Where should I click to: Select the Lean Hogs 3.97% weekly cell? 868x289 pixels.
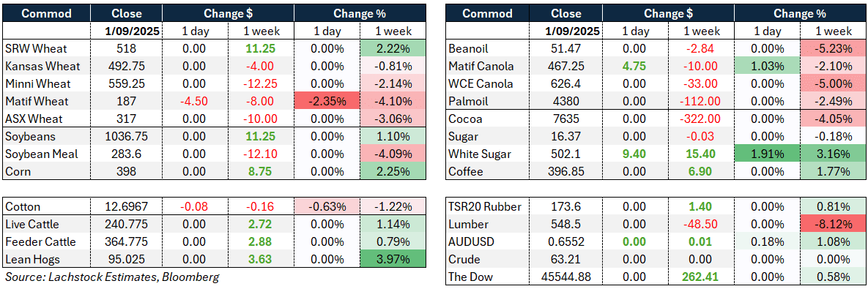coord(393,260)
